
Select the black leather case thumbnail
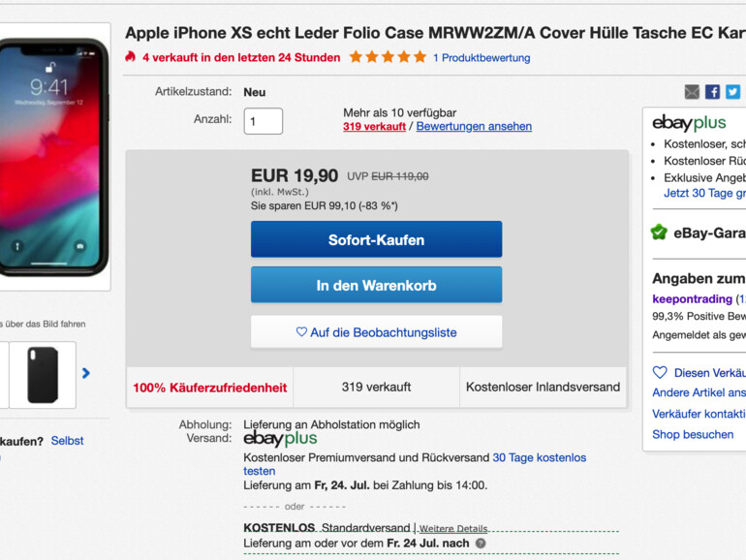[x=43, y=375]
